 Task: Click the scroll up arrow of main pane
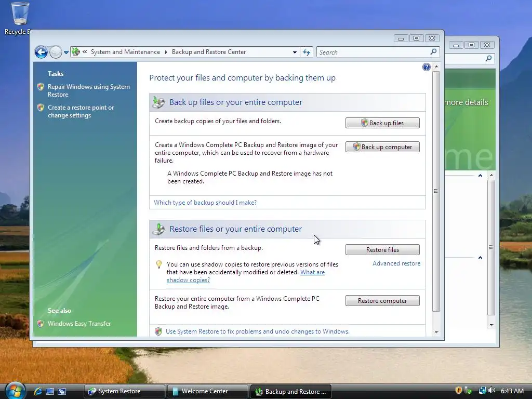tap(436, 67)
